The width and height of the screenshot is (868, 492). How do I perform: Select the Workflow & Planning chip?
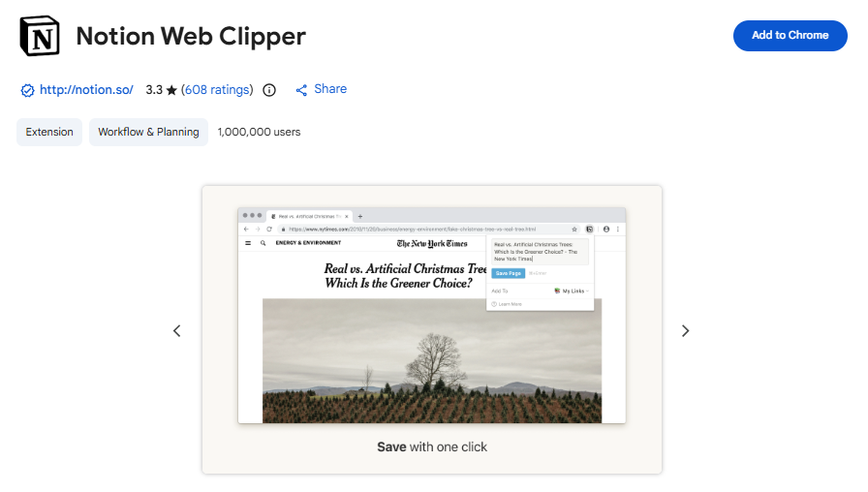point(148,133)
